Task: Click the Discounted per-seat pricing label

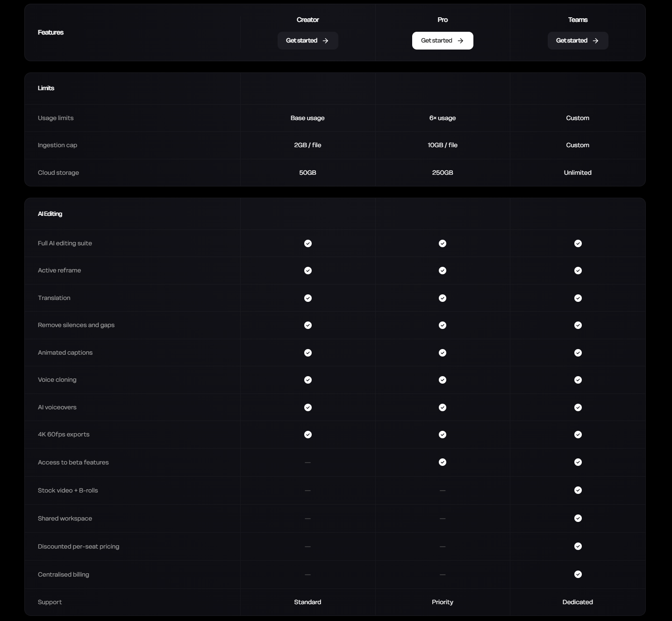Action: (x=79, y=546)
